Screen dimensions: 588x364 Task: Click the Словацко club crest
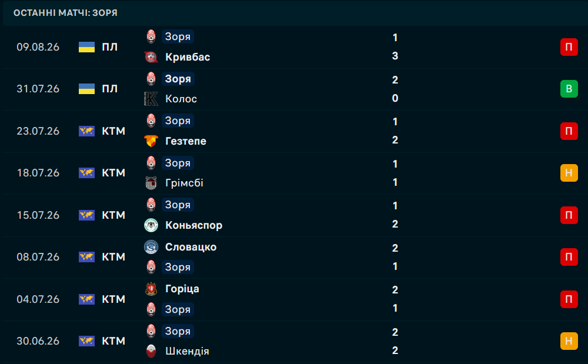click(x=151, y=247)
